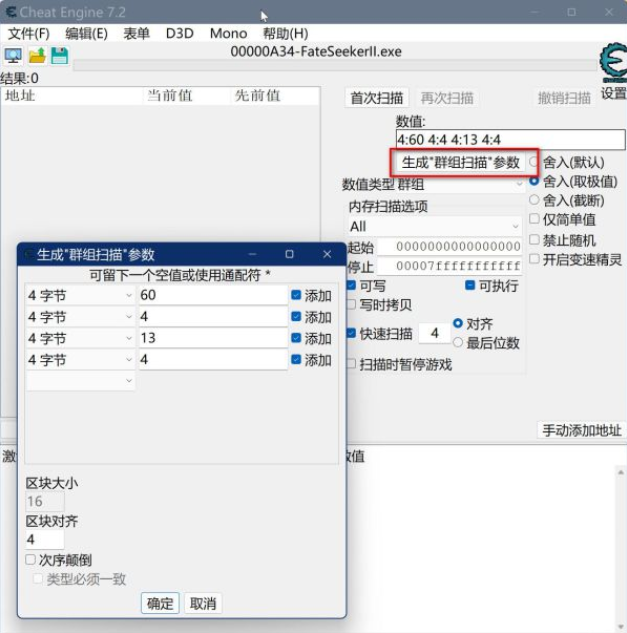Open the 编辑(E) menu
627x633 pixels.
coord(86,34)
